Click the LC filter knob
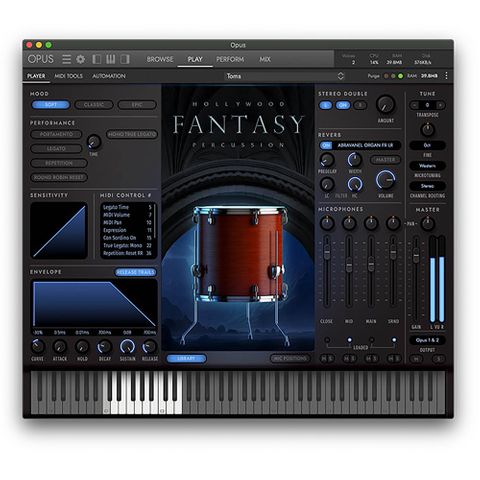 click(x=327, y=184)
